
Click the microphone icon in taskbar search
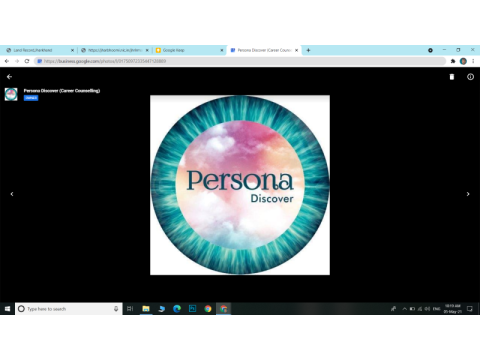116,309
